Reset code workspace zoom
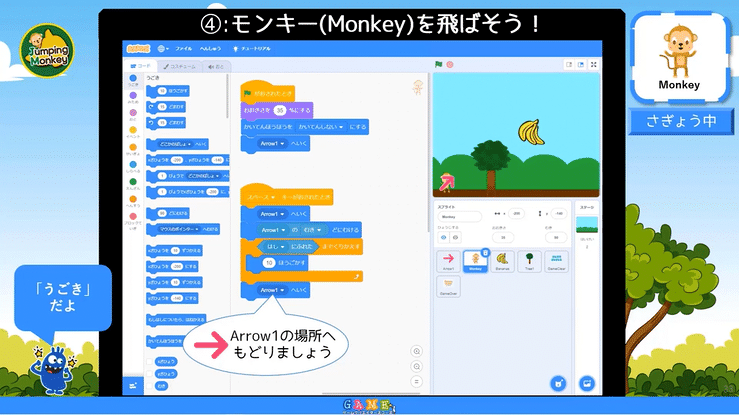739x415 pixels. click(x=417, y=382)
